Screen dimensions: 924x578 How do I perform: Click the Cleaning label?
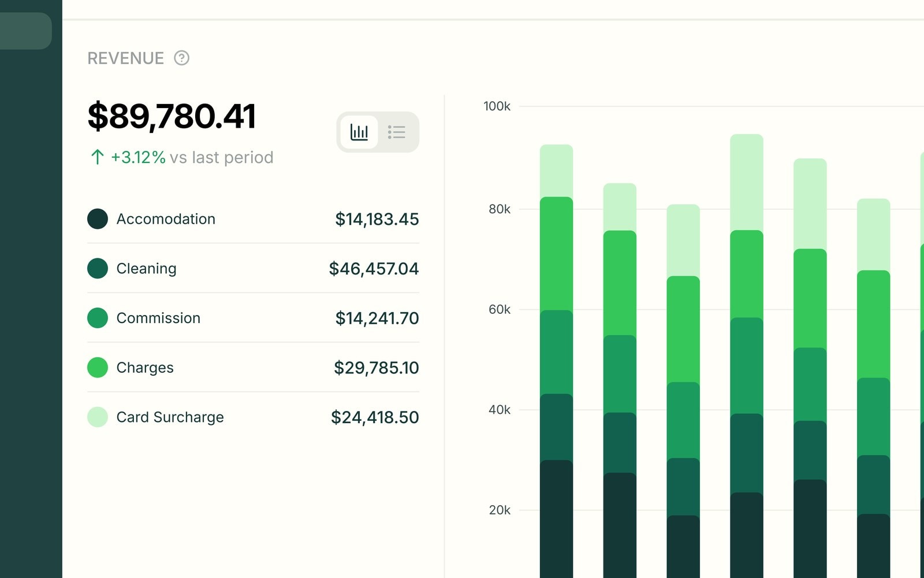point(146,269)
